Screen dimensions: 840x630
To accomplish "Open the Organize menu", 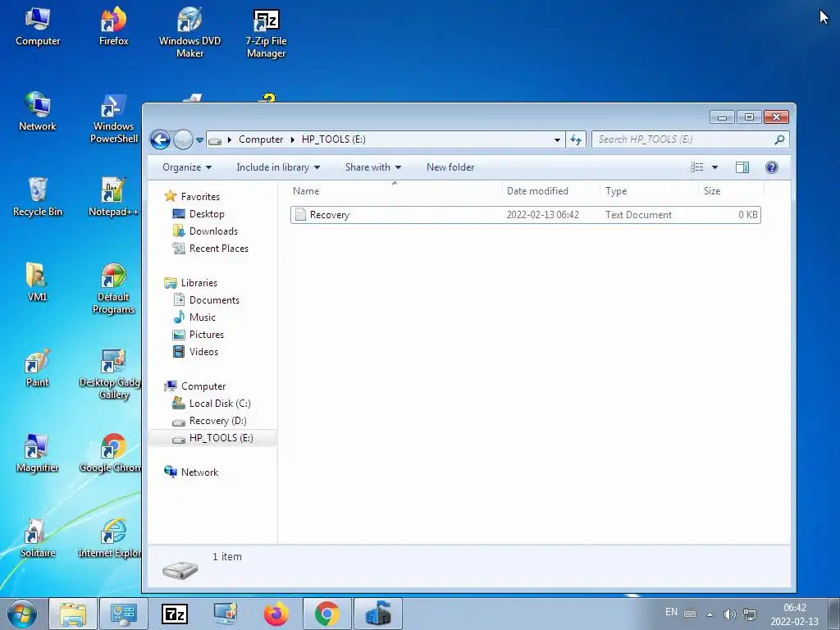I will (x=187, y=167).
